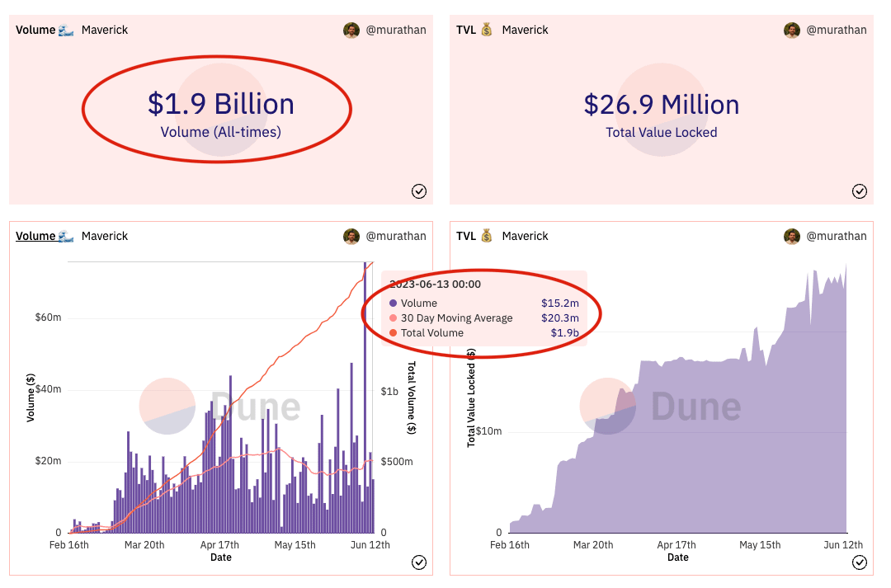The height and width of the screenshot is (588, 891).
Task: Click the $1.9b Total Volume value in the tooltip
Action: (x=565, y=333)
